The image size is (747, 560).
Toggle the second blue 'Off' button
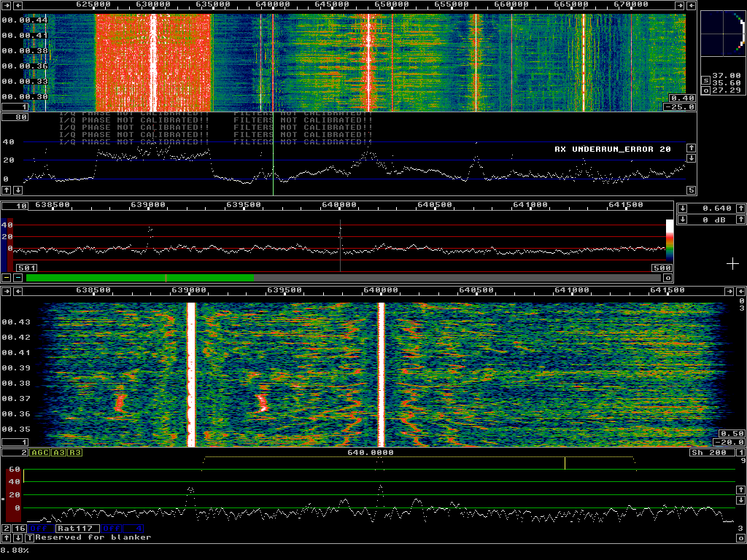click(112, 529)
